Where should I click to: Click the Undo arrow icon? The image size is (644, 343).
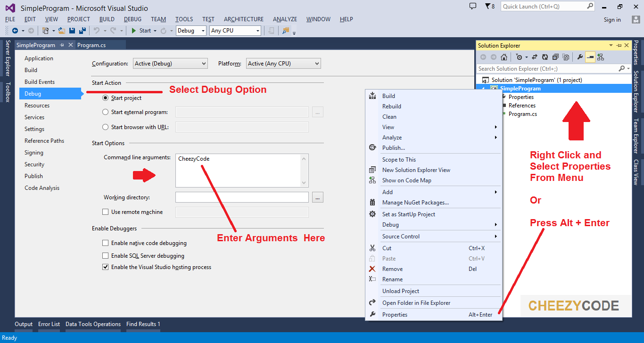point(96,31)
